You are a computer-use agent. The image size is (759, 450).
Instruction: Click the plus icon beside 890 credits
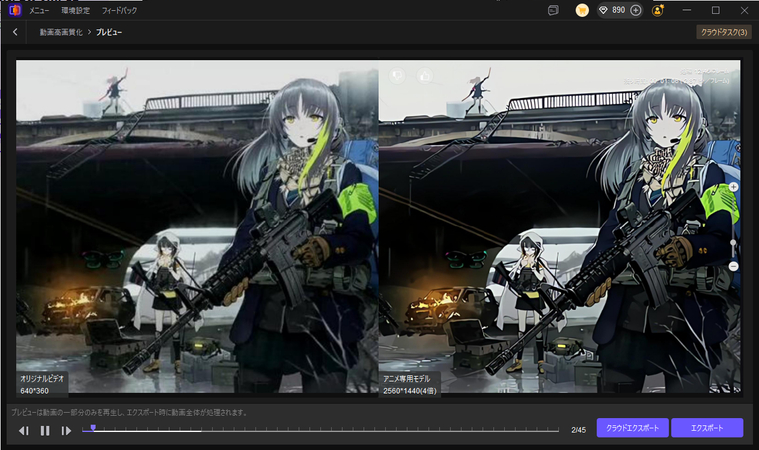pyautogui.click(x=636, y=10)
